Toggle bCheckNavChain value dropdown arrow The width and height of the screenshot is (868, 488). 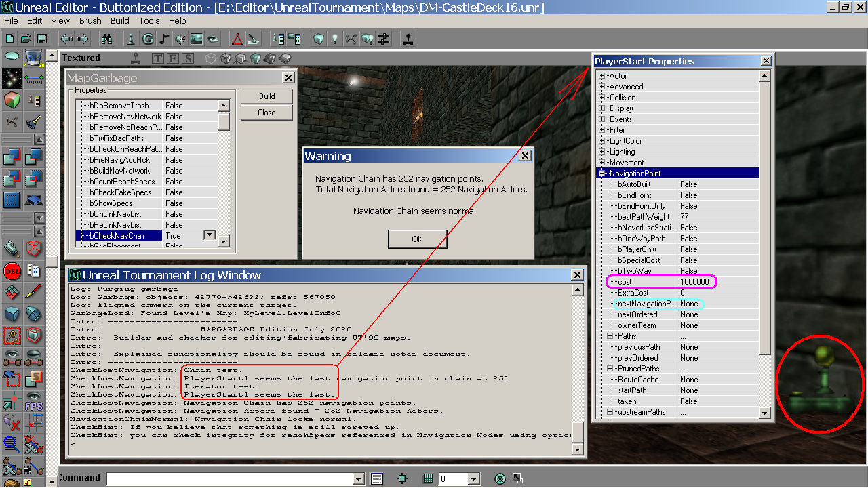coord(210,235)
